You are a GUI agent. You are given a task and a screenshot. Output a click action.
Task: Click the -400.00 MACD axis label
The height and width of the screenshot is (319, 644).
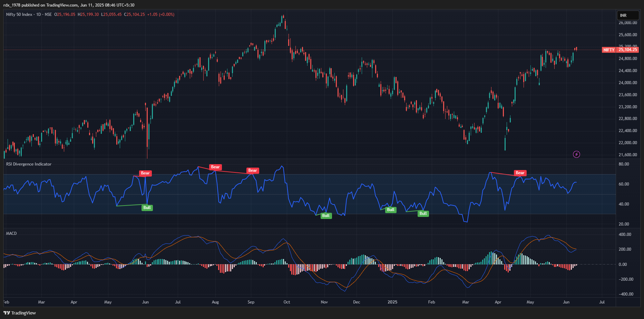pyautogui.click(x=626, y=294)
